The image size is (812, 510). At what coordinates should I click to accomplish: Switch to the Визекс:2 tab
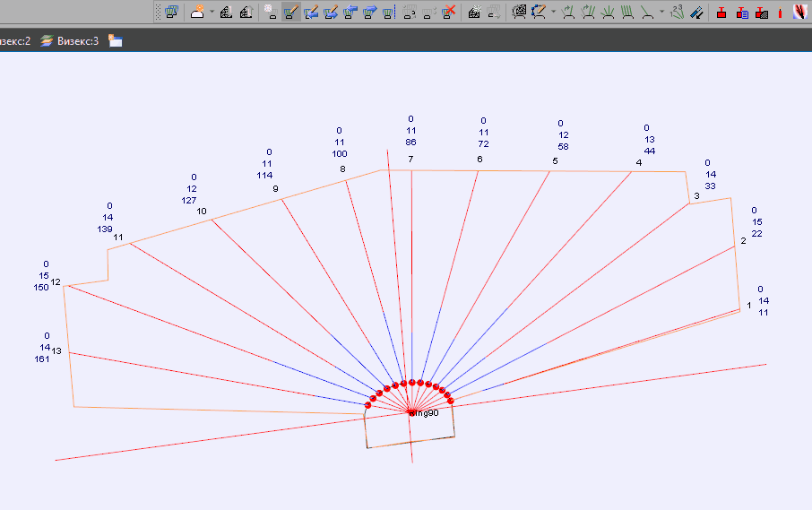[x=15, y=41]
